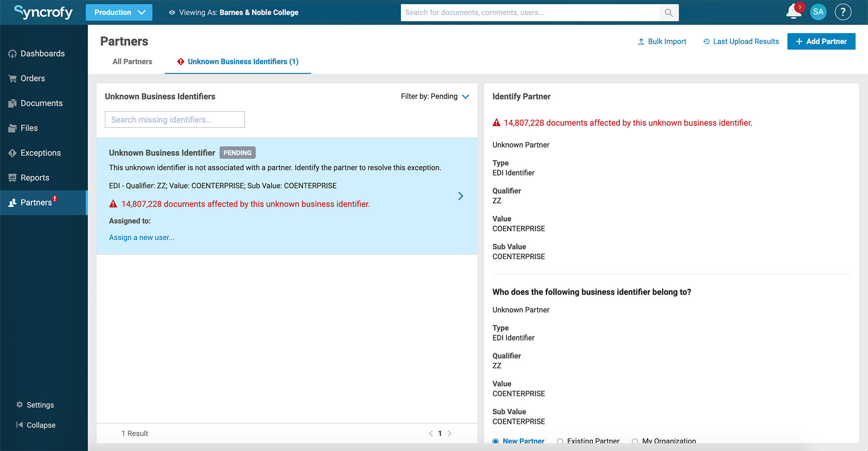Click Collapse in the sidebar

(36, 425)
